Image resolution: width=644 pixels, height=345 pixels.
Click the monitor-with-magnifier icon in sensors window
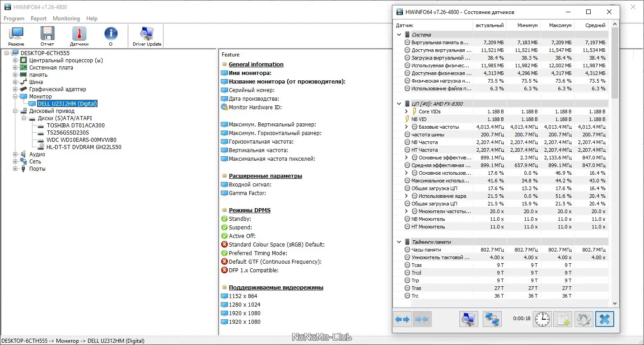469,319
